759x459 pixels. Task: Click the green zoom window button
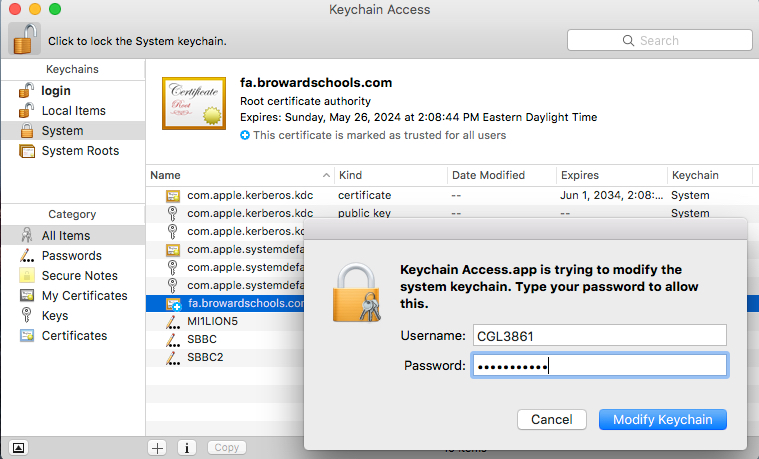tap(55, 9)
